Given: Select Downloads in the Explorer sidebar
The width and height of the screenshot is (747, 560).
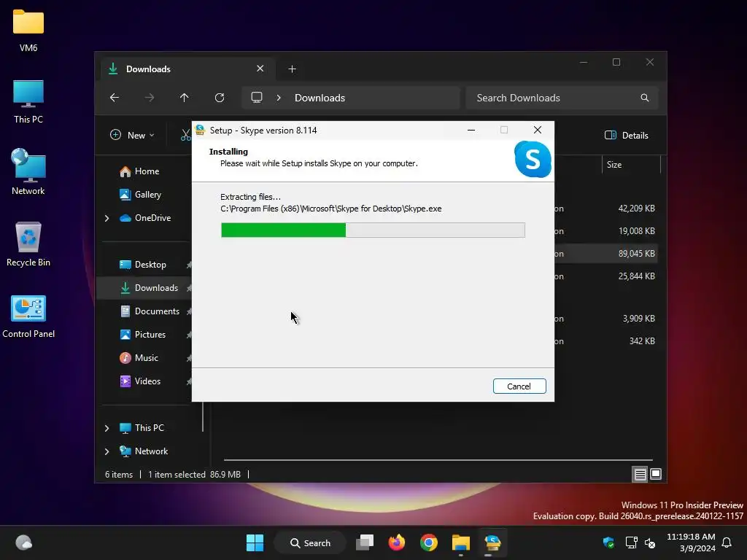Looking at the screenshot, I should (x=148, y=287).
